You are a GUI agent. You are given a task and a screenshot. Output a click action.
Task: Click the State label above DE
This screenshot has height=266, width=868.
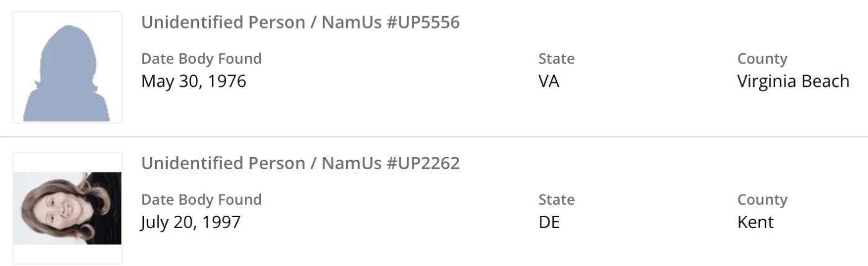tap(556, 200)
